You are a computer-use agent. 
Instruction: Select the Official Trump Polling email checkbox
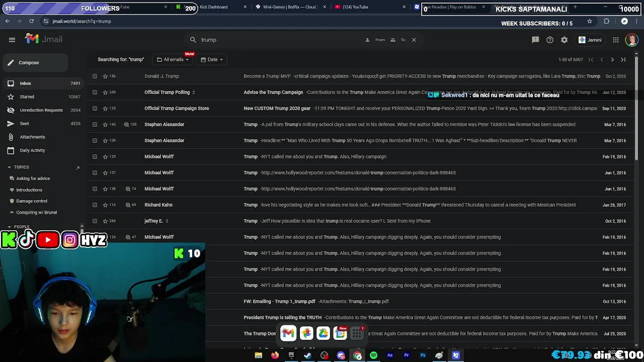95,92
